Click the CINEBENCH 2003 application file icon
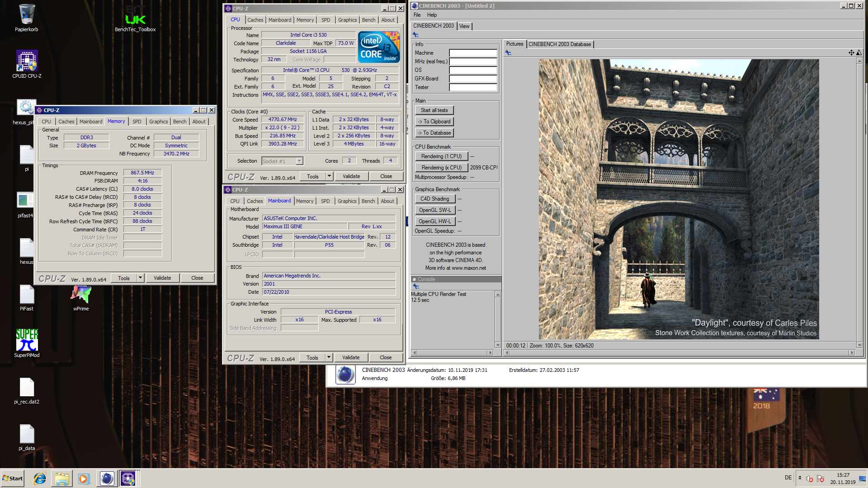 345,375
